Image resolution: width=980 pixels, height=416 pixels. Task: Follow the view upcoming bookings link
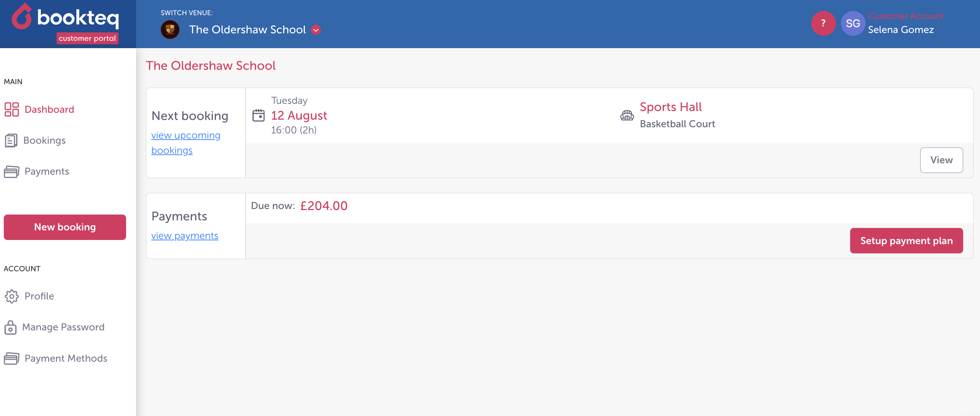pos(186,135)
